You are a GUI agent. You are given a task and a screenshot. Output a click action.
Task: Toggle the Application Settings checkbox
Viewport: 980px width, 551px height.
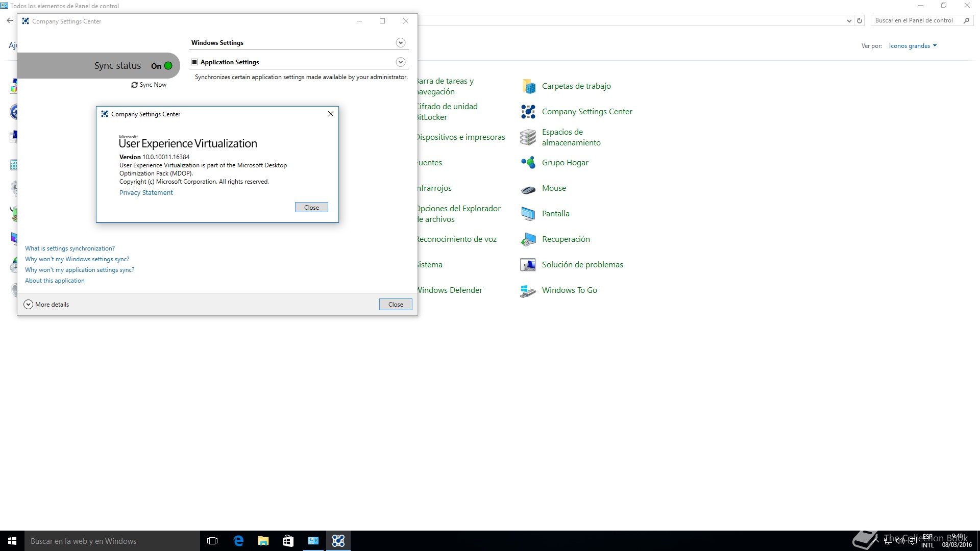(194, 62)
